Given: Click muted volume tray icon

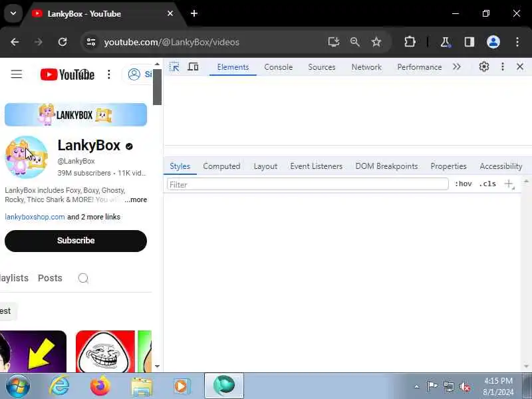Looking at the screenshot, I should (x=464, y=386).
